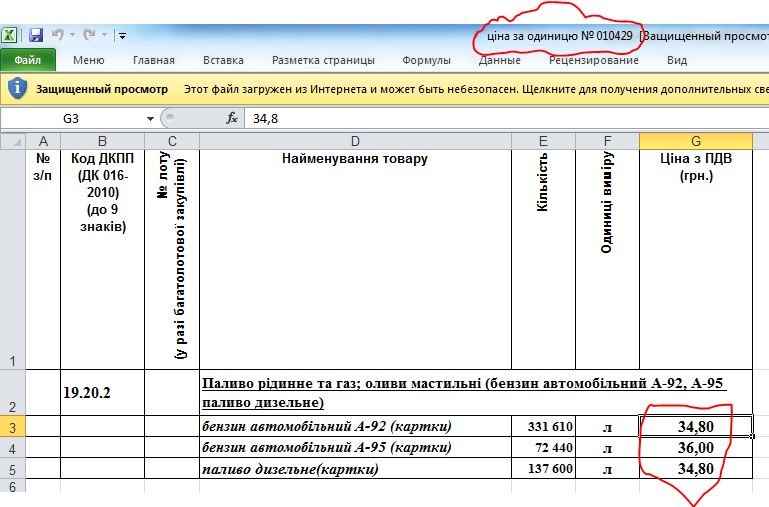Click quantity cell 137 600
This screenshot has width=769, height=507.
click(x=543, y=469)
